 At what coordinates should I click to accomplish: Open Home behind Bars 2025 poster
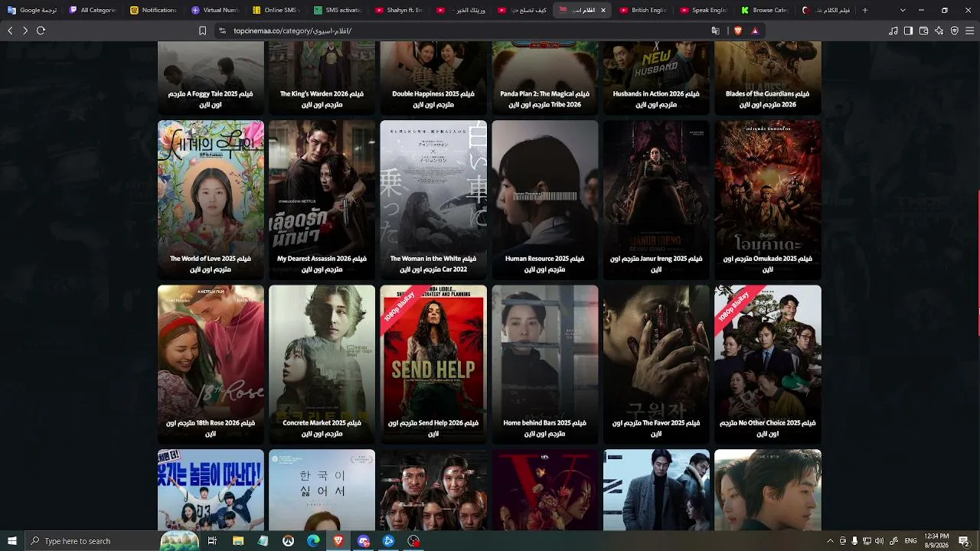tap(544, 364)
